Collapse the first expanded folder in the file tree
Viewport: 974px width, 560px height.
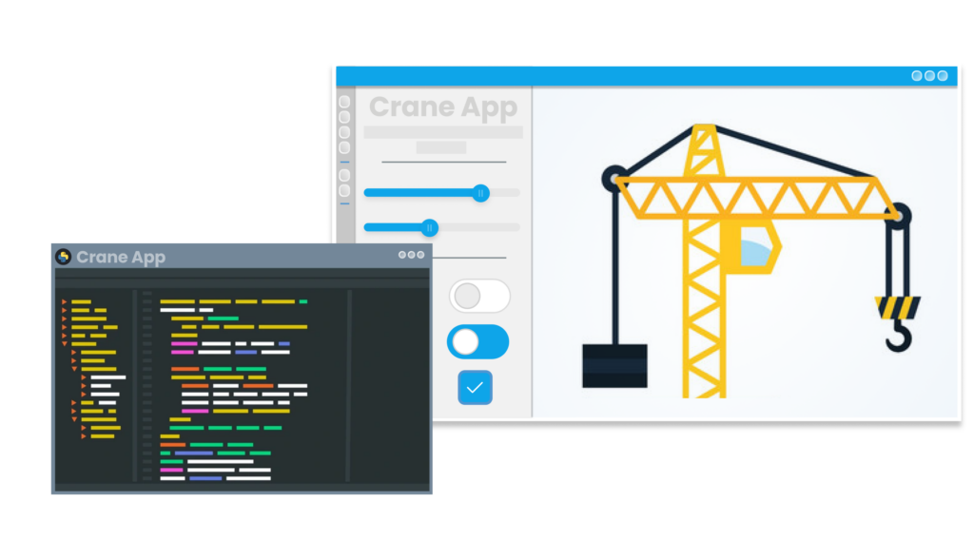(65, 343)
